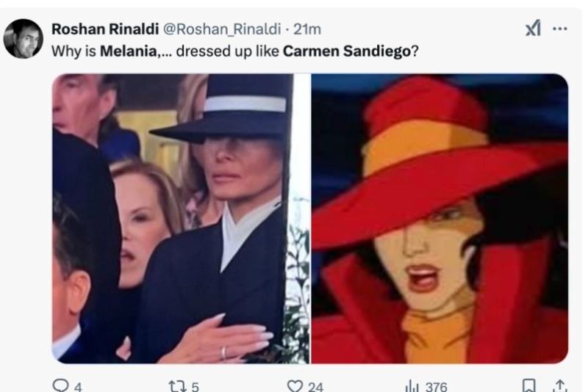This screenshot has width=588, height=392.
Task: Open the three-dot more options menu
Action: 560,28
